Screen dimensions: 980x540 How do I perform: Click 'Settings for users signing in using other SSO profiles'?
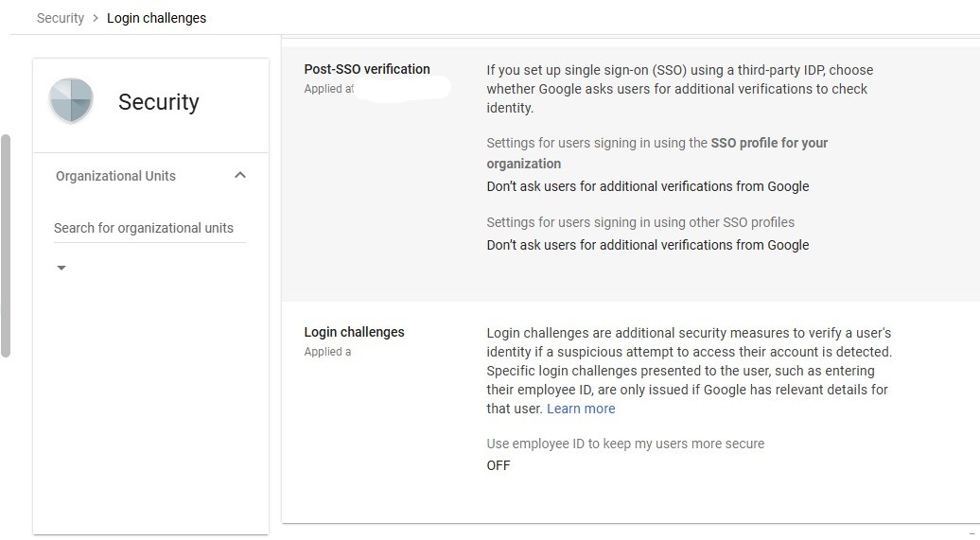(x=640, y=222)
